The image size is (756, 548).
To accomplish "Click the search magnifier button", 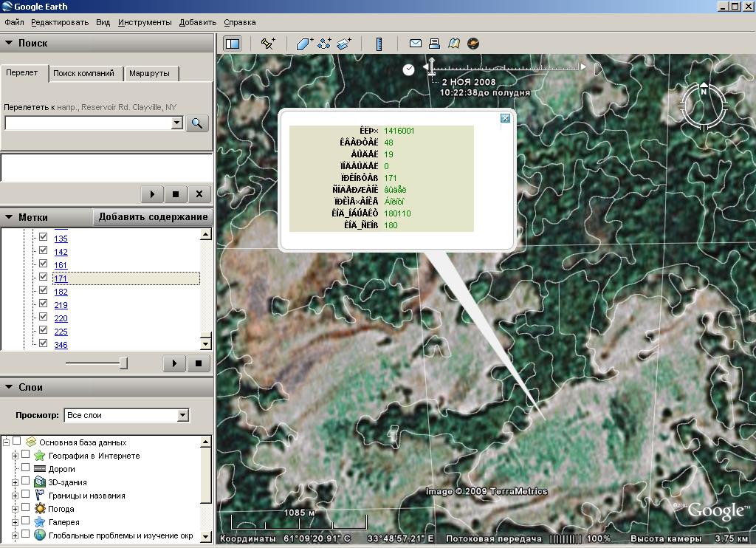I will coord(196,123).
